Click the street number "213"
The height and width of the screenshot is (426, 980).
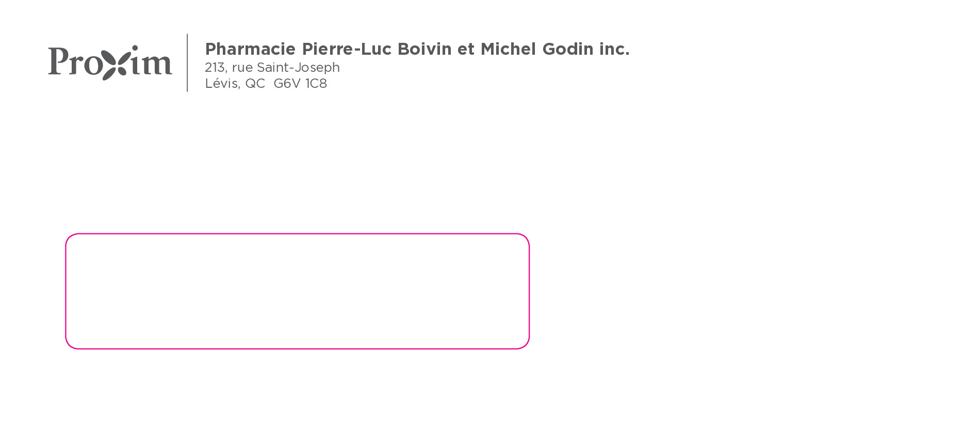[x=215, y=68]
